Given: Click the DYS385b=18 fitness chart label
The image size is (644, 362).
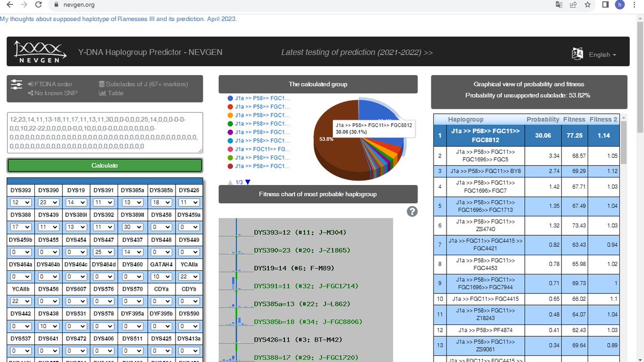Looking at the screenshot, I should 308,322.
